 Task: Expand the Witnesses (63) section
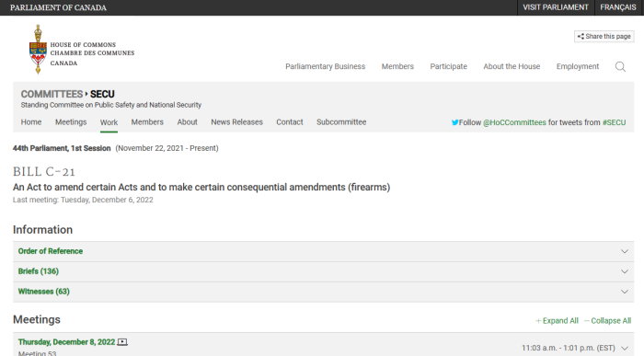tap(323, 292)
